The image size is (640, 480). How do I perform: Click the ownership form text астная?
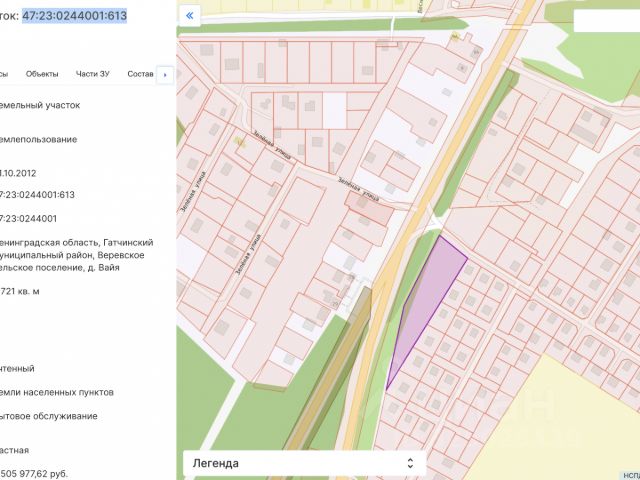tap(14, 450)
